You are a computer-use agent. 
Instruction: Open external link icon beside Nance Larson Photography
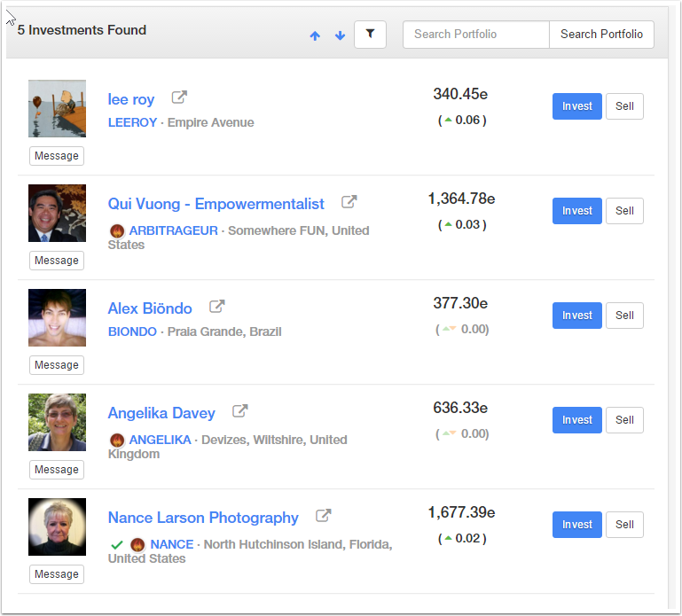[x=324, y=516]
